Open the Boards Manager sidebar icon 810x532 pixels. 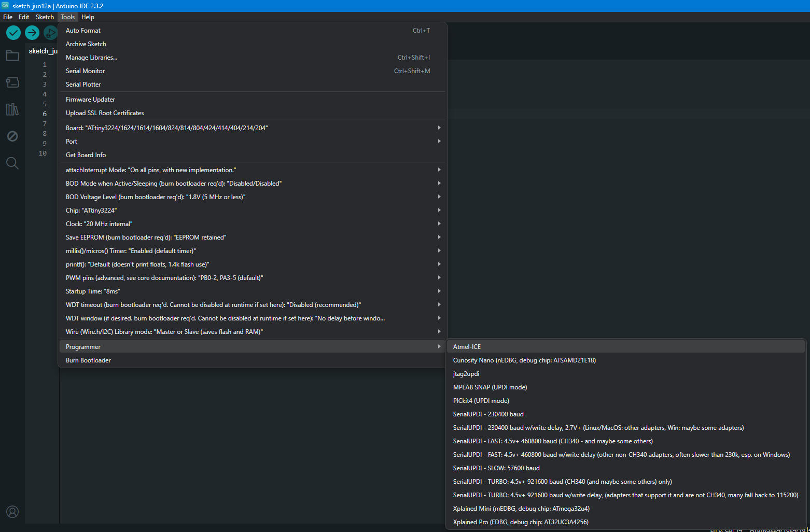click(x=12, y=82)
